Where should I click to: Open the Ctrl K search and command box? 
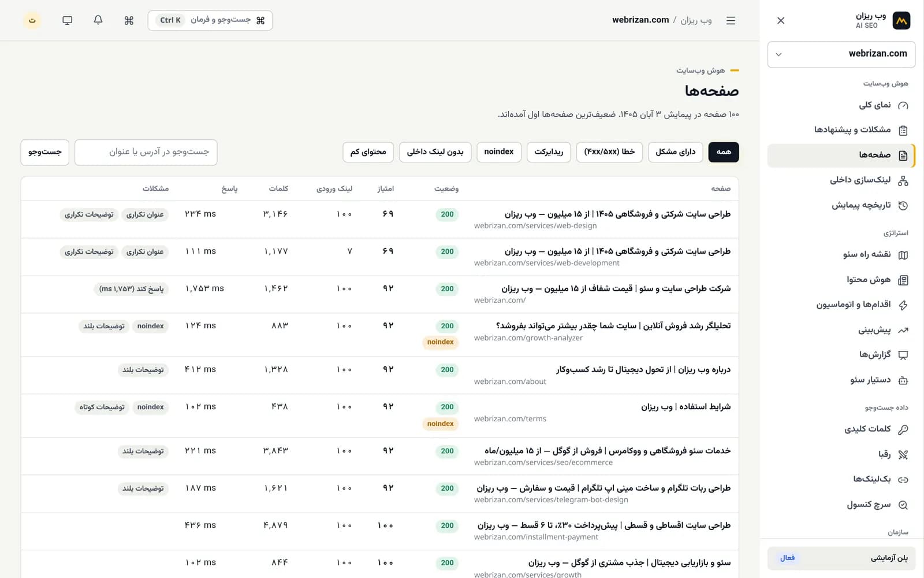[210, 20]
